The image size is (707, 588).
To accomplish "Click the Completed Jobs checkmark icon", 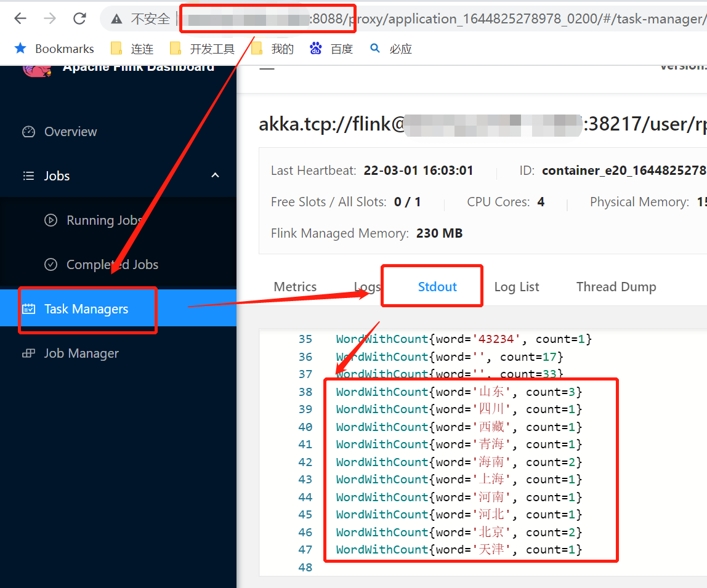I will point(50,264).
